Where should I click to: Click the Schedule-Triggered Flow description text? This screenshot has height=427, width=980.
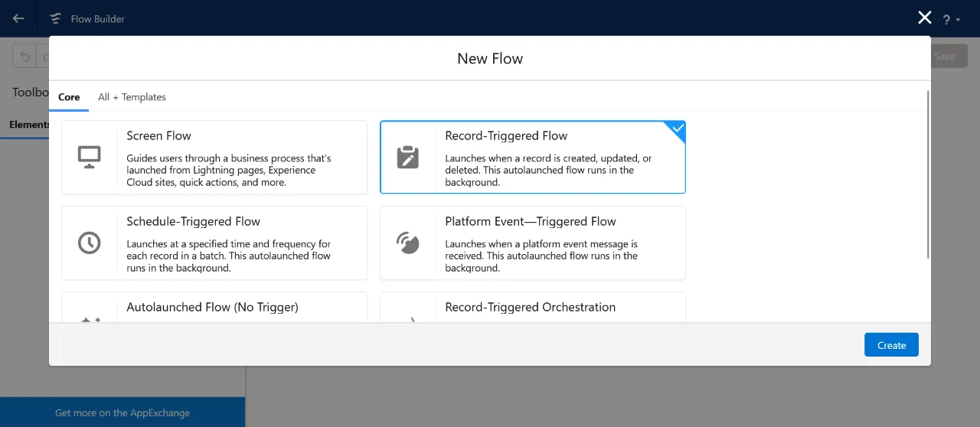[229, 256]
